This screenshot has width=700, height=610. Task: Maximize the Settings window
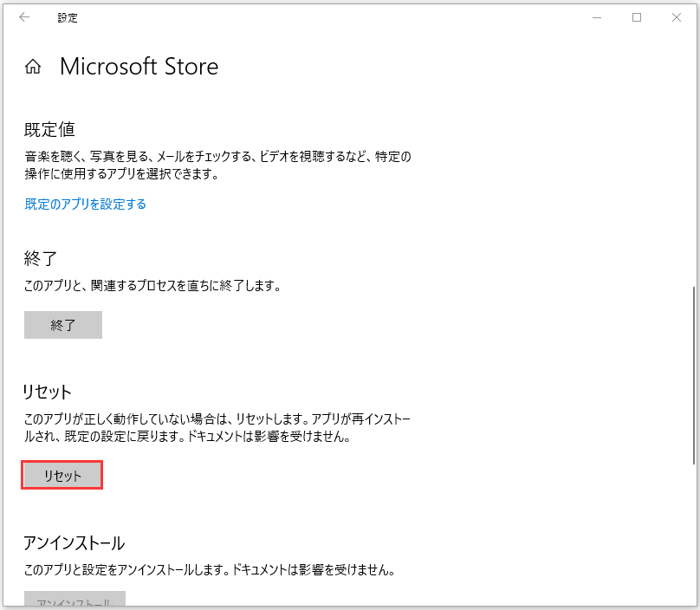pos(637,17)
